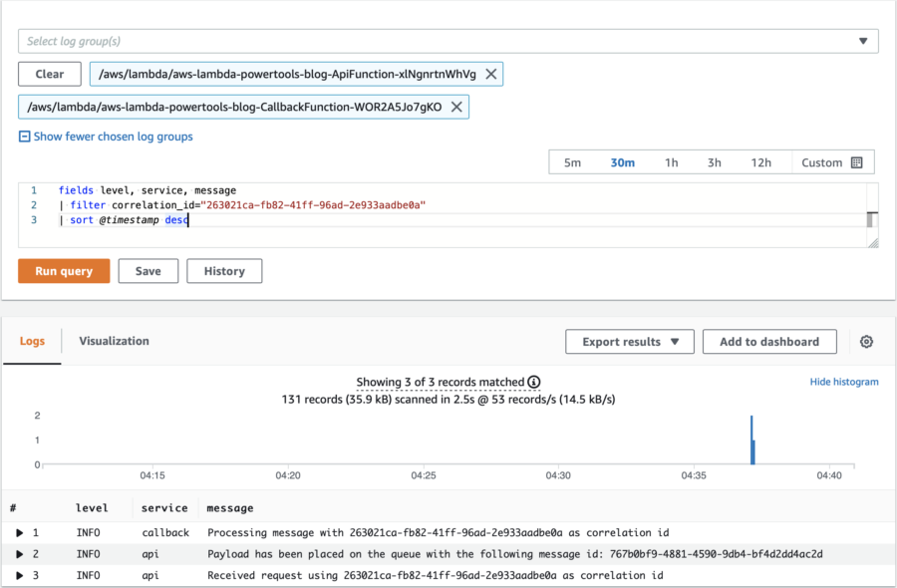Click the level column header
The width and height of the screenshot is (897, 588).
92,508
